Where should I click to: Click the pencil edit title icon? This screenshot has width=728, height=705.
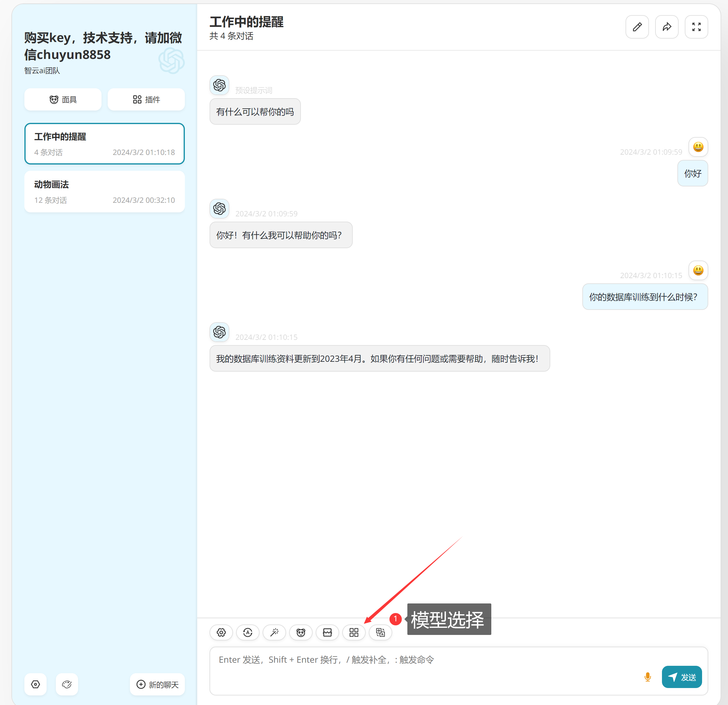637,27
